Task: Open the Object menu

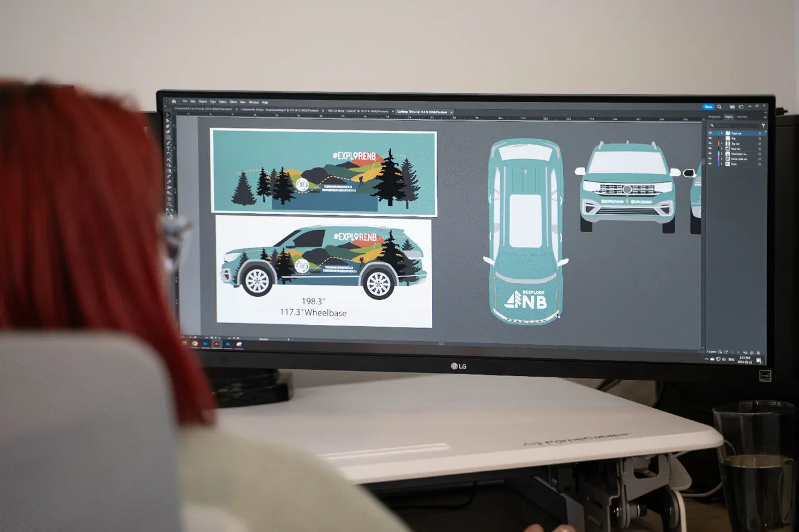Action: coord(203,102)
